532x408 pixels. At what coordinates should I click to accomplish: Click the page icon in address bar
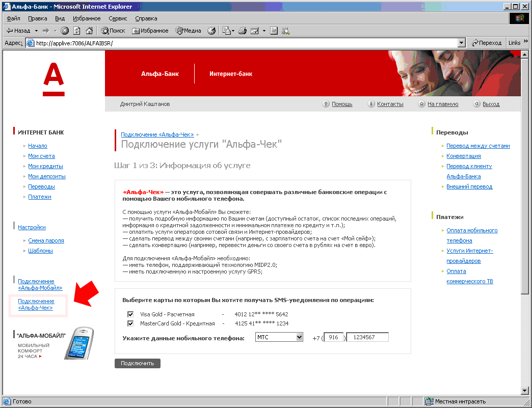click(x=31, y=43)
